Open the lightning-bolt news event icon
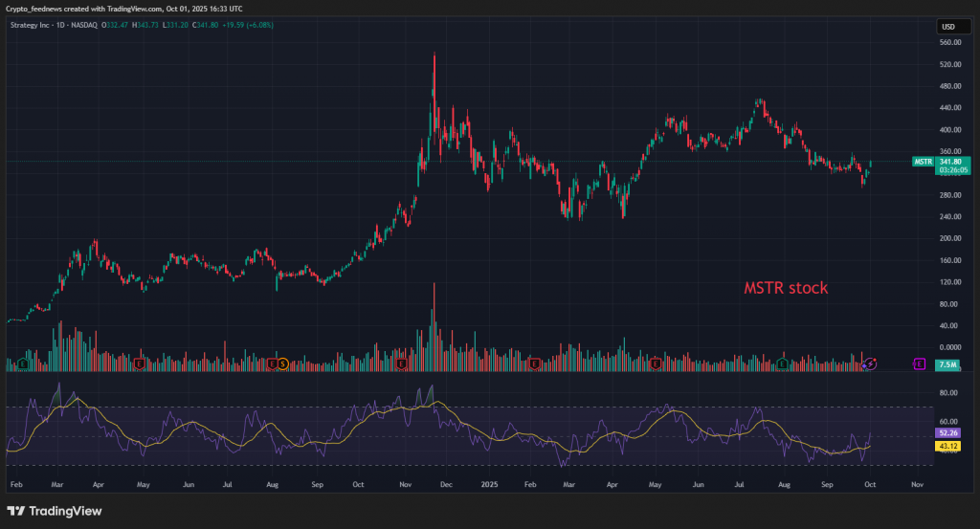980x529 pixels. coord(870,364)
